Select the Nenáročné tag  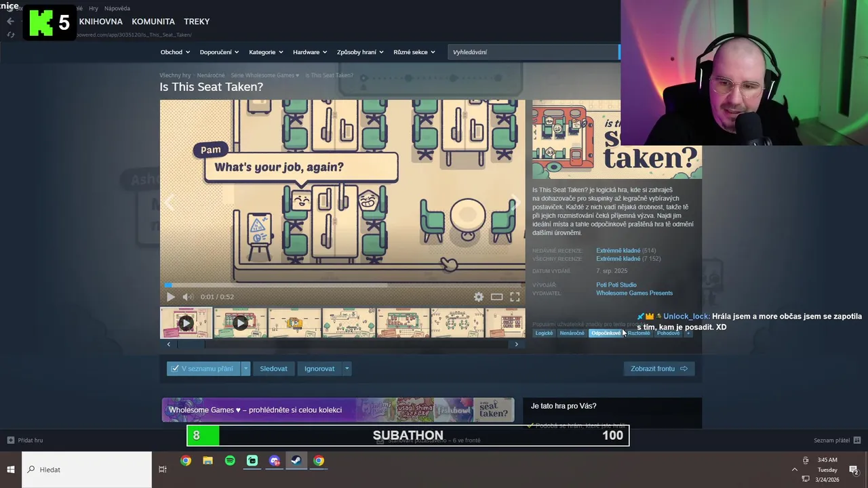(572, 333)
